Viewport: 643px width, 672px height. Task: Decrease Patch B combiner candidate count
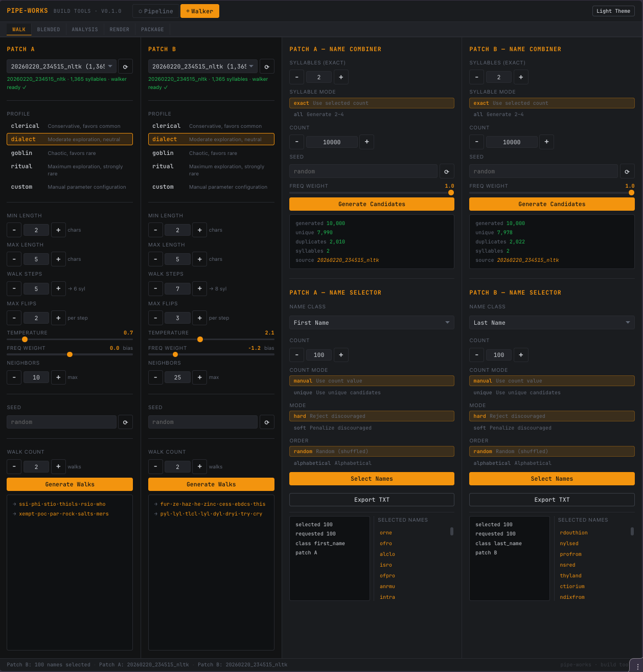pos(476,142)
